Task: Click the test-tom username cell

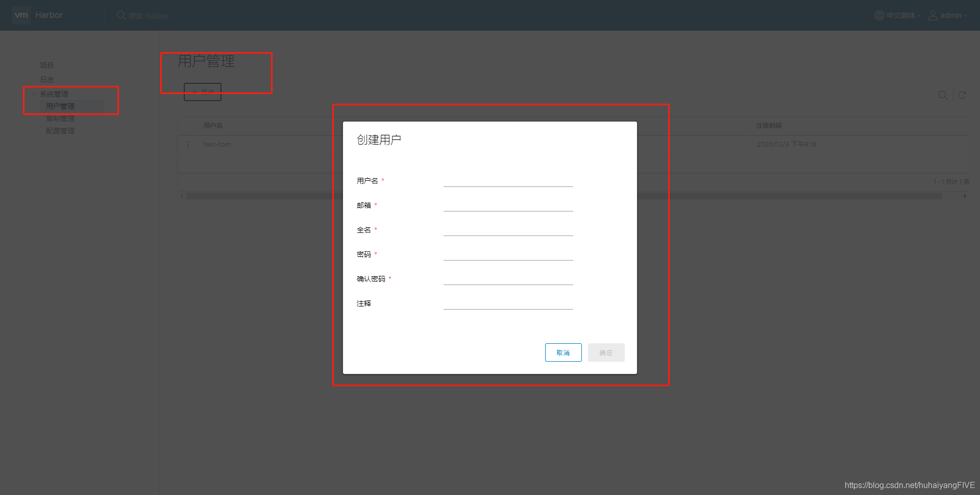Action: click(x=217, y=145)
